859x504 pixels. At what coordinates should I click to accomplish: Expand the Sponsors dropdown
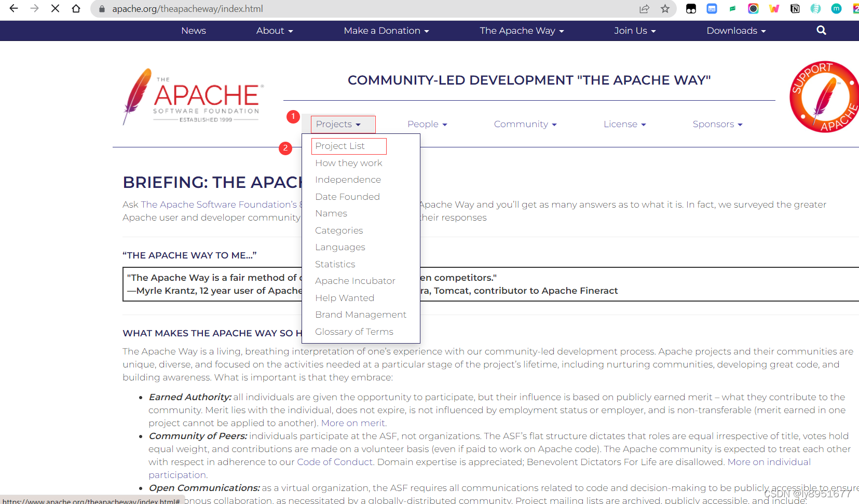pos(717,124)
